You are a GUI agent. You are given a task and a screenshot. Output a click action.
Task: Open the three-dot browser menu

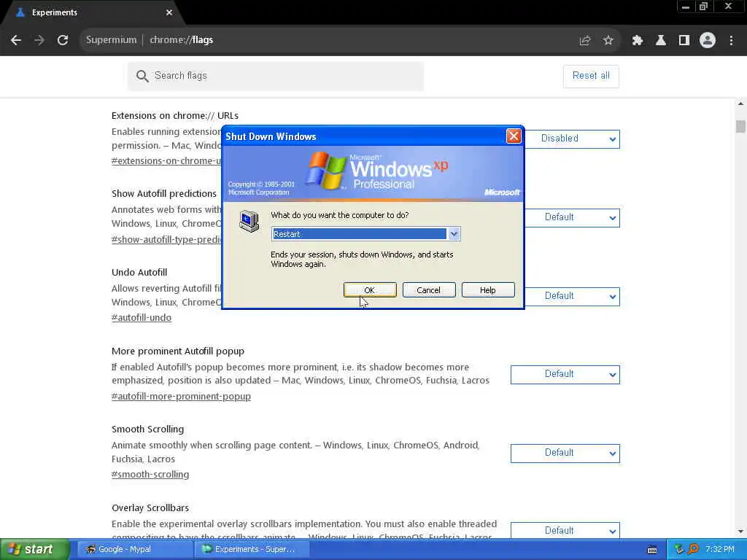point(731,41)
